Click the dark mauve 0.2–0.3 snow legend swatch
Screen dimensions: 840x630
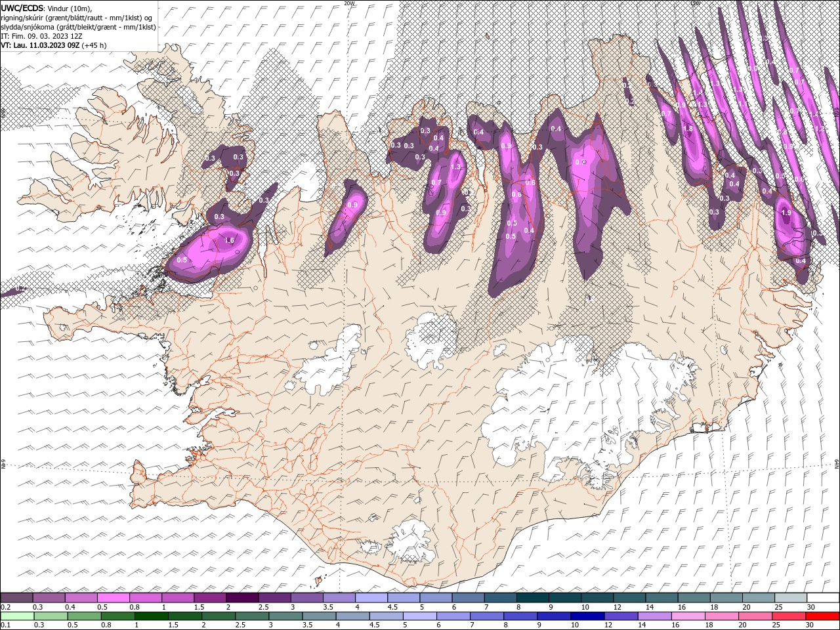click(17, 598)
